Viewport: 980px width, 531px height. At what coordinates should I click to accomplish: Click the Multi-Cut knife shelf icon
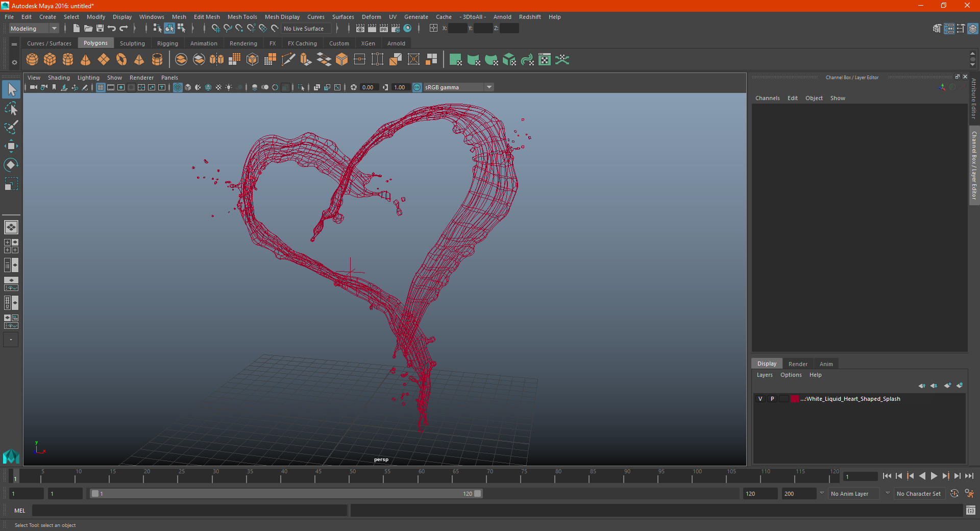(288, 60)
